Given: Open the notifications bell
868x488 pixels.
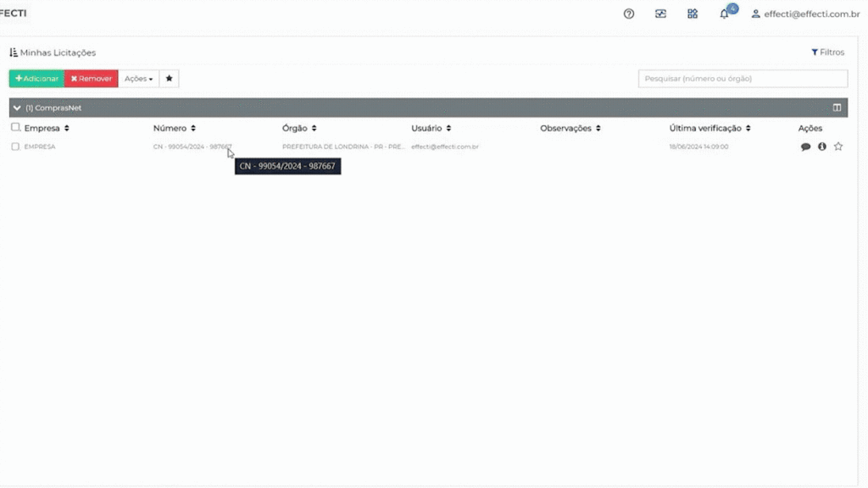Looking at the screenshot, I should [725, 14].
